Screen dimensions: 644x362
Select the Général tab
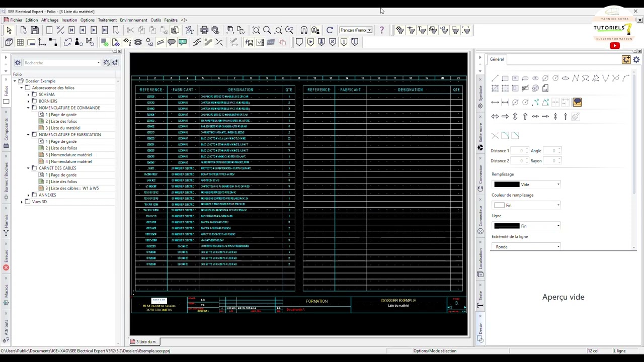tap(497, 59)
